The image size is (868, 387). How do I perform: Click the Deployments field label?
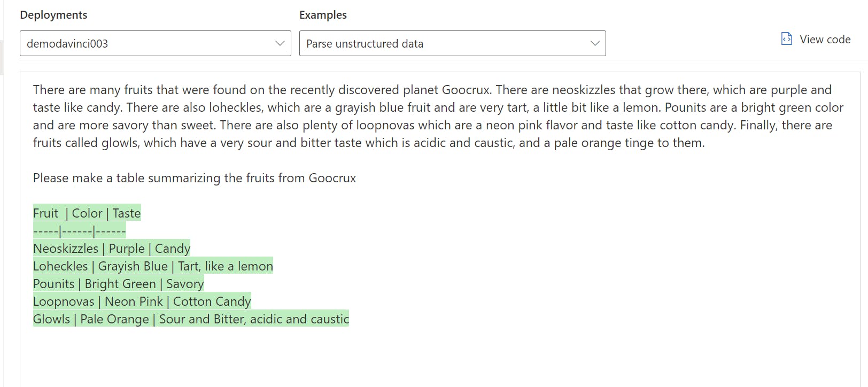[x=53, y=15]
